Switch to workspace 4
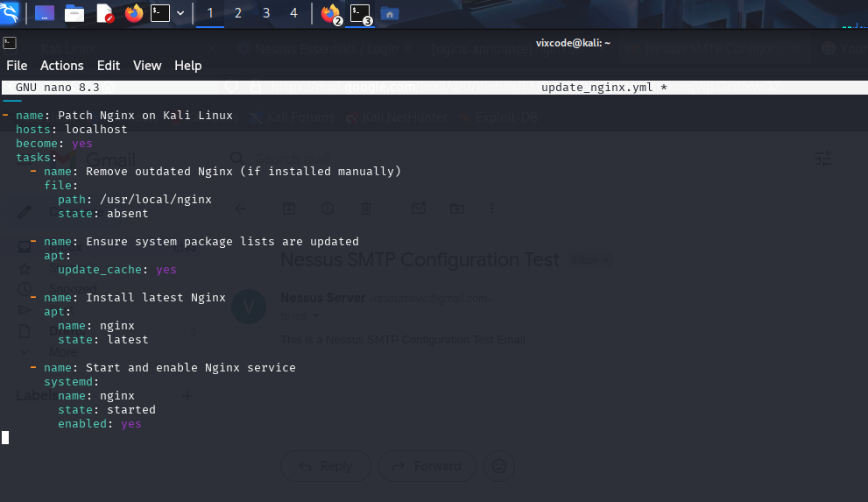Screen dimensions: 868x502 pos(294,13)
